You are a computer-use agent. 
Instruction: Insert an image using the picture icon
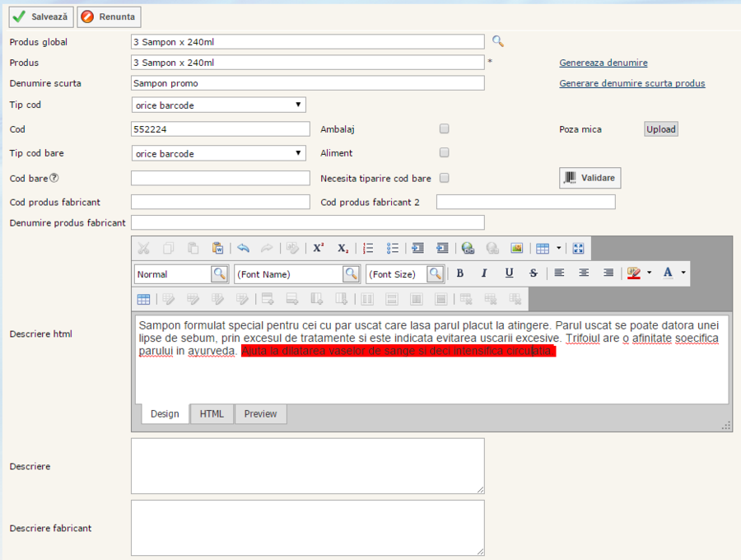(x=517, y=248)
